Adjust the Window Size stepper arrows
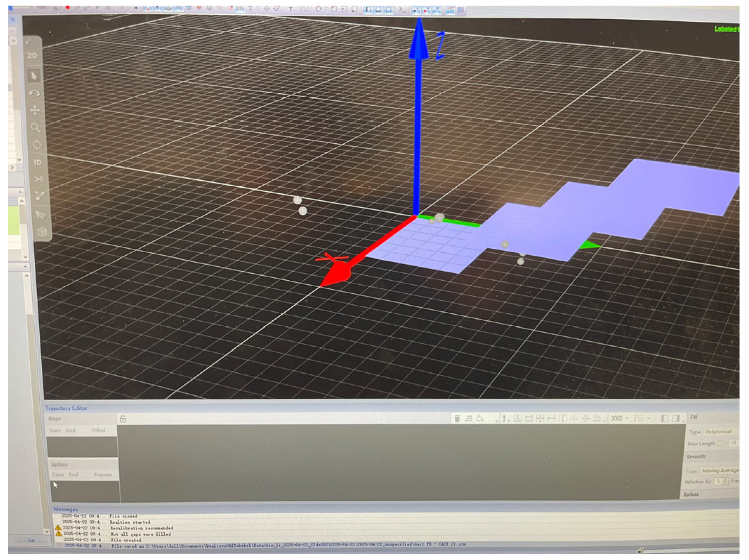 pos(725,481)
